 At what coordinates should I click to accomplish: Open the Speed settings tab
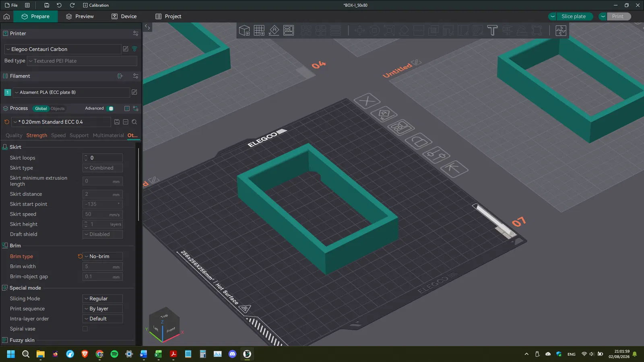(58, 136)
